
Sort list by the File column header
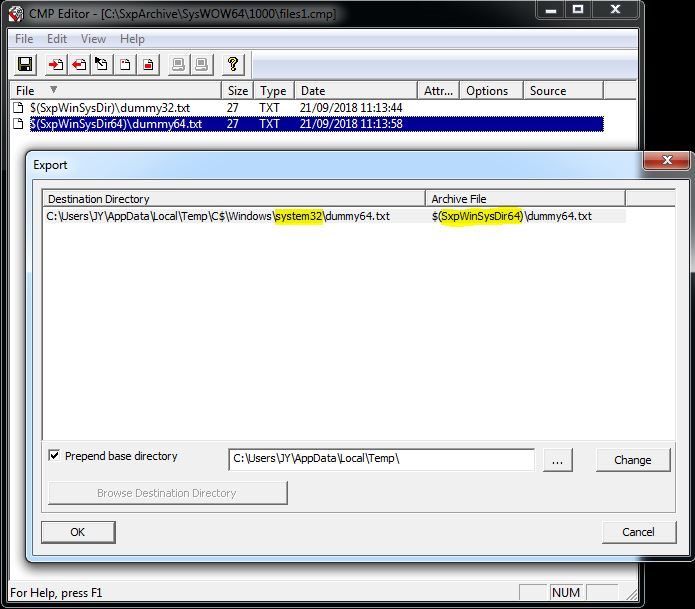(26, 90)
